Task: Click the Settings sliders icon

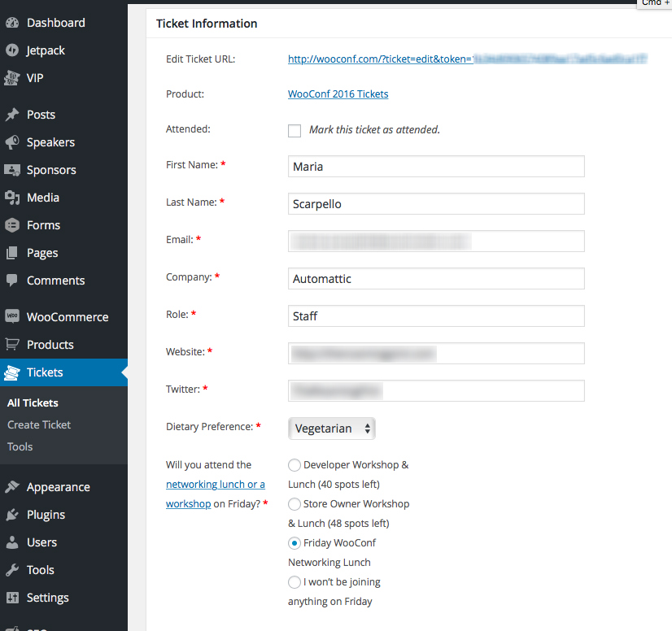Action: pos(12,598)
